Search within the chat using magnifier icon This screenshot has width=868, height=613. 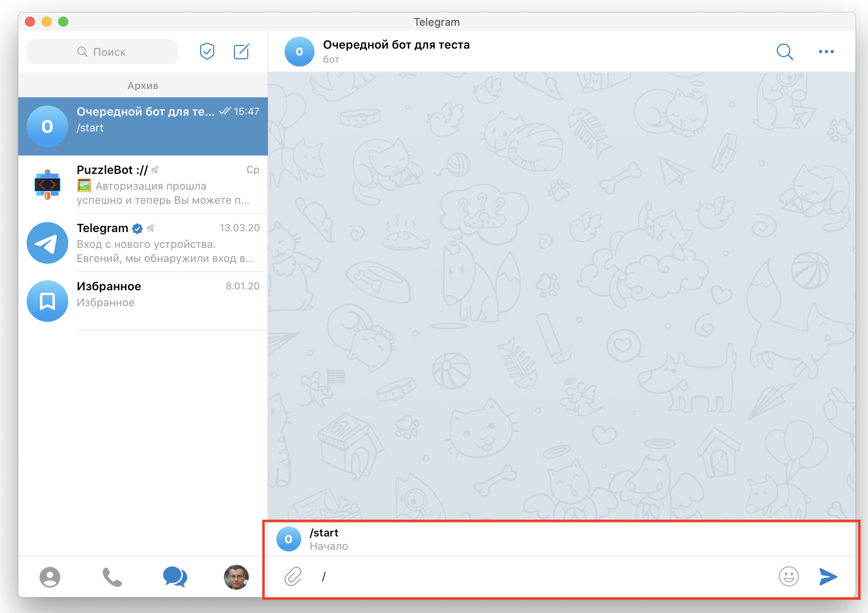tap(785, 52)
